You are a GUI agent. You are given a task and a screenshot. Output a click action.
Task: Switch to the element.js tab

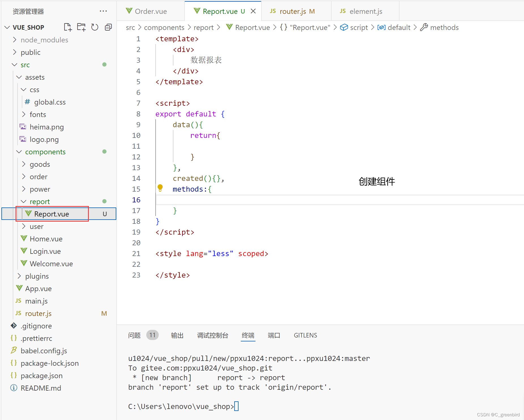point(365,11)
